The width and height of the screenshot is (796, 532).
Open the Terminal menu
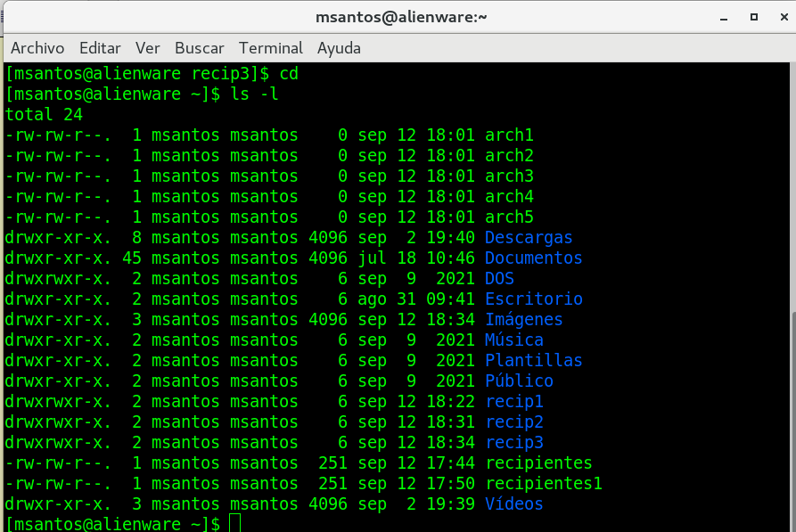pyautogui.click(x=271, y=48)
